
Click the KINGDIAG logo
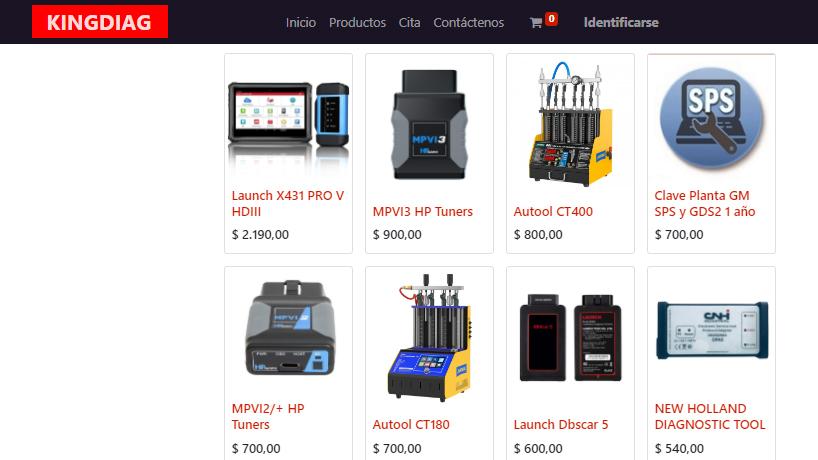(100, 22)
